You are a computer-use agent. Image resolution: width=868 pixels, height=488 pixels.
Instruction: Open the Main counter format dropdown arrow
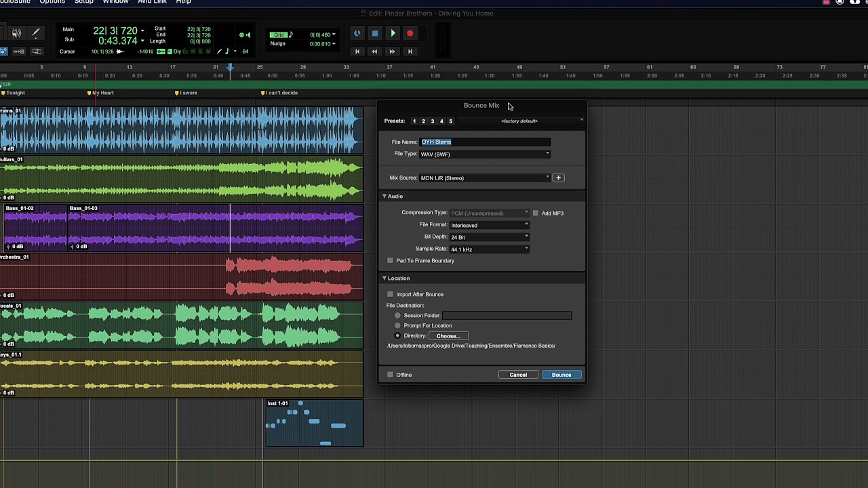click(x=142, y=30)
